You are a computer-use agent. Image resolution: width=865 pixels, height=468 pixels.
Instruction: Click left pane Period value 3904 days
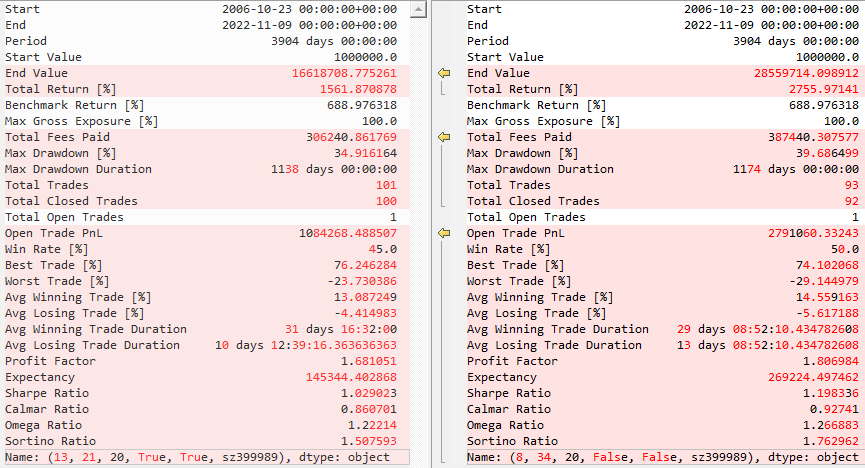[334, 41]
